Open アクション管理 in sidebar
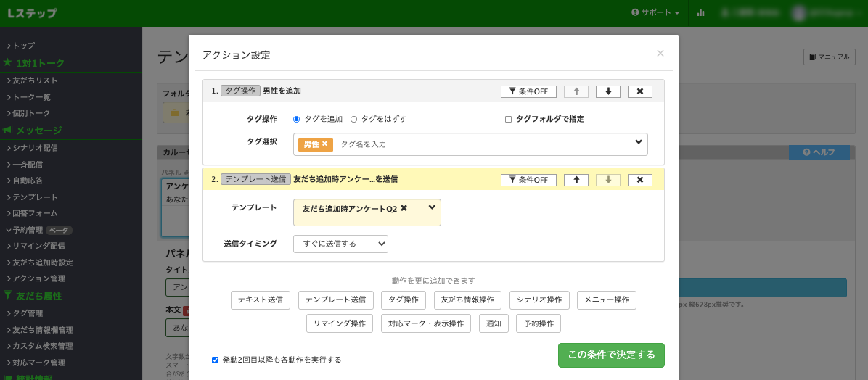Viewport: 868px width, 380px height. 38,278
